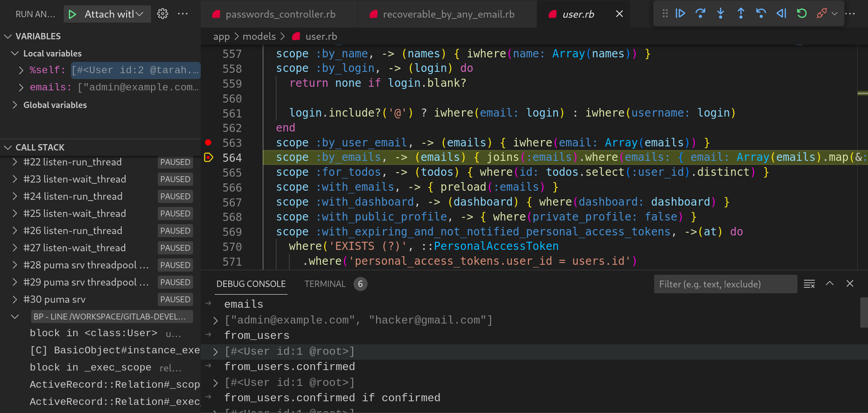Click line number 565 in gutter
The height and width of the screenshot is (413, 868).
coord(232,173)
